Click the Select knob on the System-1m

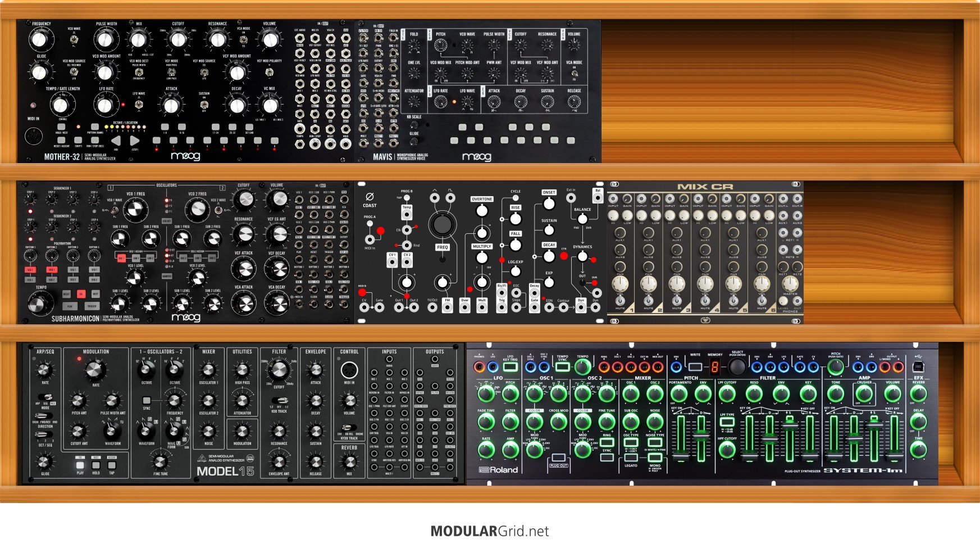click(737, 368)
